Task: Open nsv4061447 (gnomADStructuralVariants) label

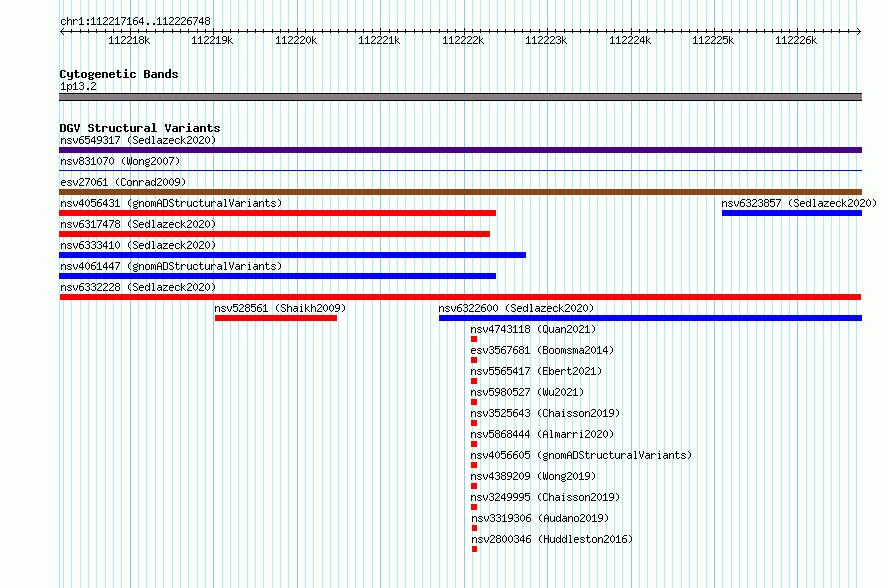Action: 171,266
